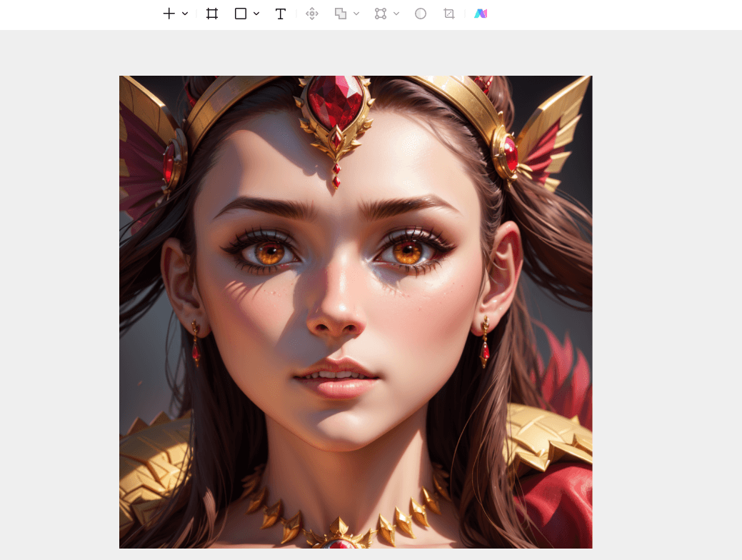Viewport: 742px width, 560px height.
Task: Expand the boolean operations dropdown arrow
Action: [x=356, y=14]
